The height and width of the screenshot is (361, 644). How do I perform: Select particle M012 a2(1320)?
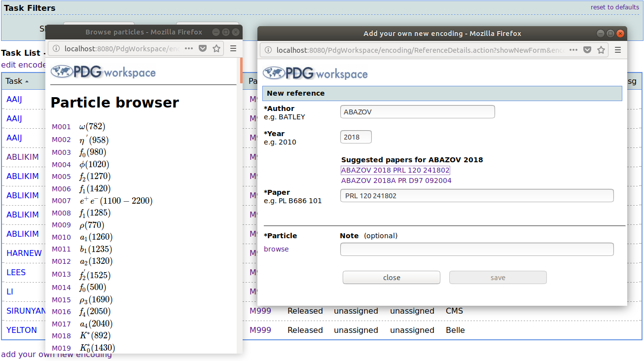click(62, 261)
